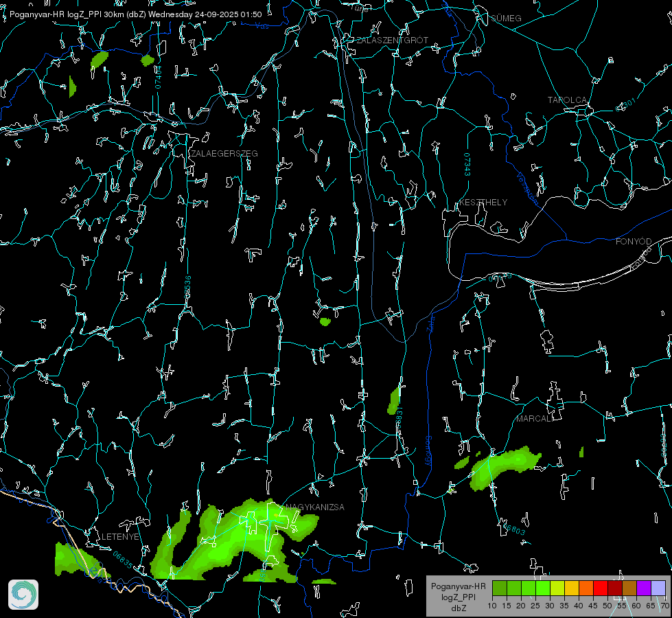Click the TAPOLCA city label
Image resolution: width=672 pixels, height=618 pixels.
[568, 100]
